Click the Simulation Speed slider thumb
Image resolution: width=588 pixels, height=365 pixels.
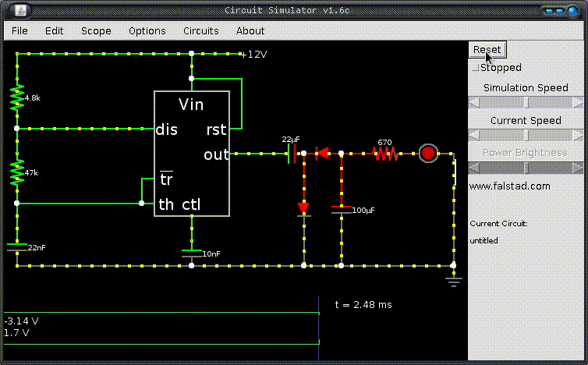[x=526, y=102]
